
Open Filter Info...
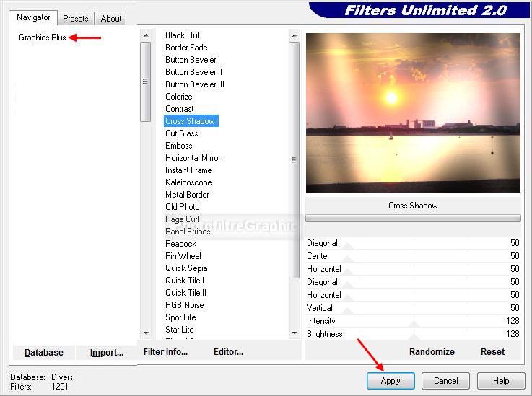(x=165, y=352)
